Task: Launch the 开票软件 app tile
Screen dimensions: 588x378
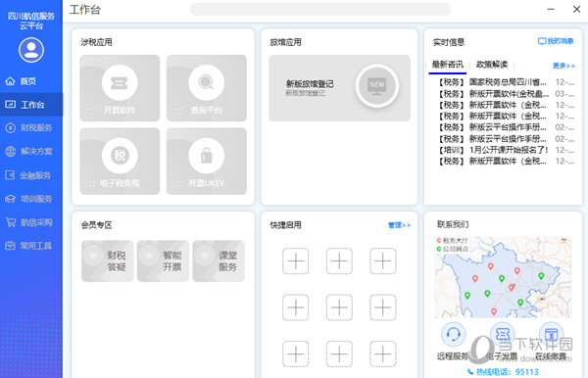Action: pyautogui.click(x=120, y=88)
